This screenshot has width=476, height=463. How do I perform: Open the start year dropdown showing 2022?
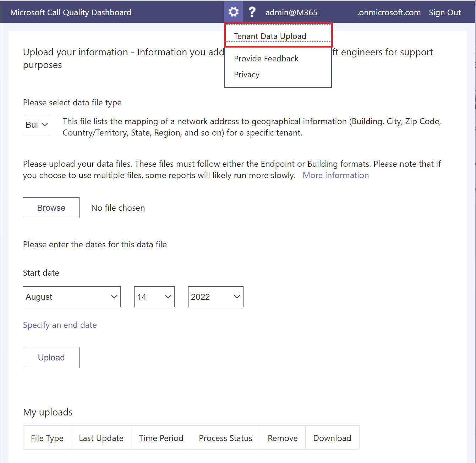216,297
